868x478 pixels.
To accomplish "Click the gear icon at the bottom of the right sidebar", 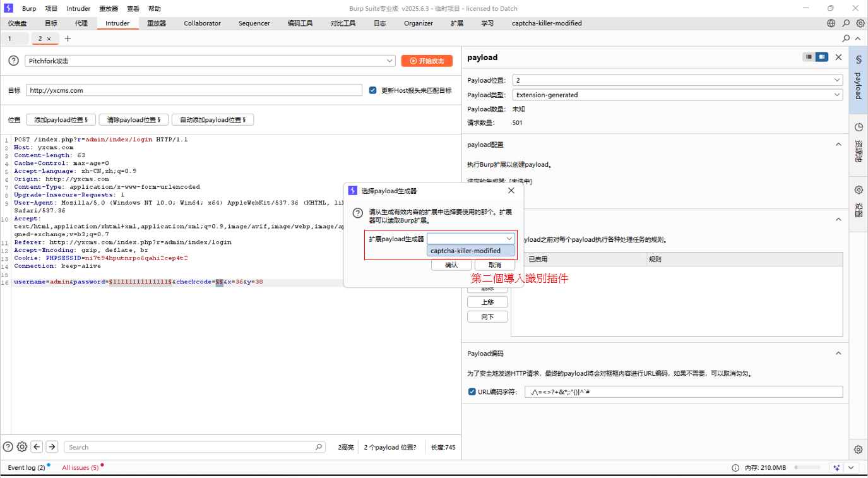I will 859,450.
